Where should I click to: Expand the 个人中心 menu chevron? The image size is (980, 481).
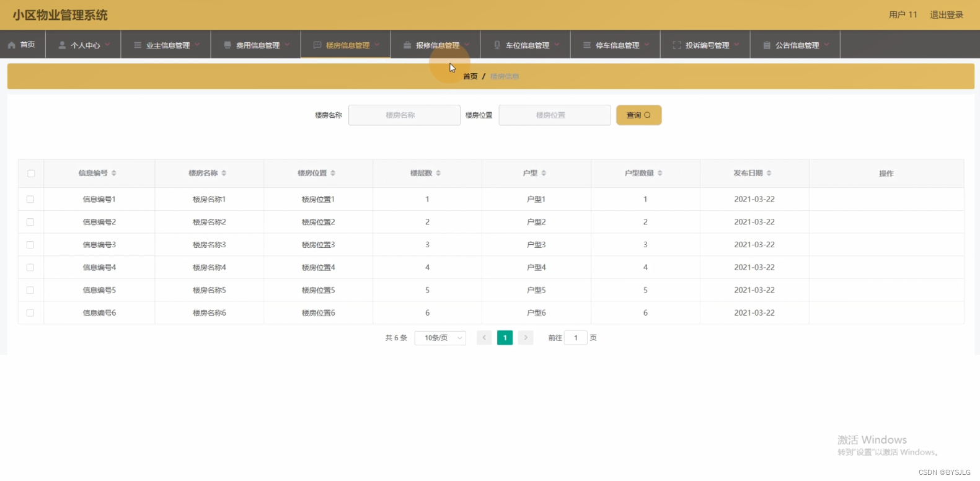pyautogui.click(x=107, y=45)
